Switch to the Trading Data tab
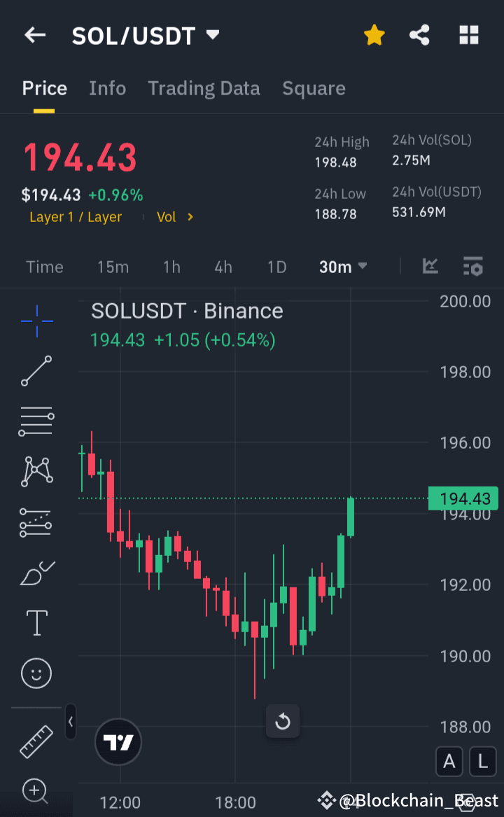 [204, 88]
